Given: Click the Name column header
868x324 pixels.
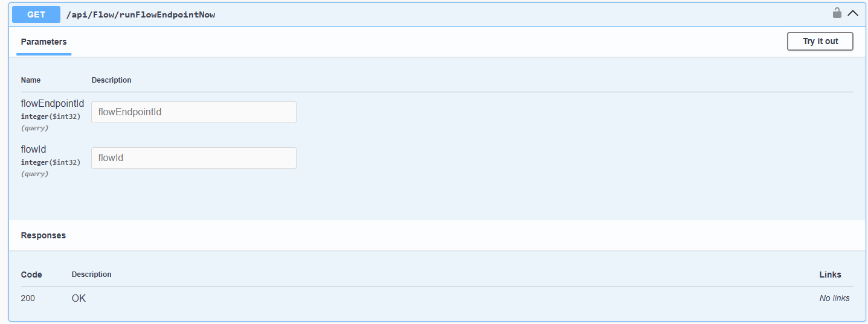Looking at the screenshot, I should 31,80.
